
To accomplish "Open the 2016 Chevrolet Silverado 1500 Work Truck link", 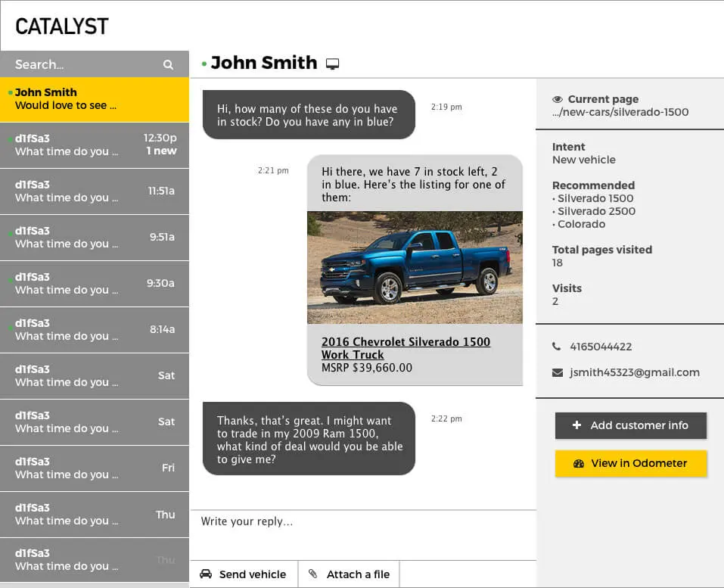I will point(406,348).
